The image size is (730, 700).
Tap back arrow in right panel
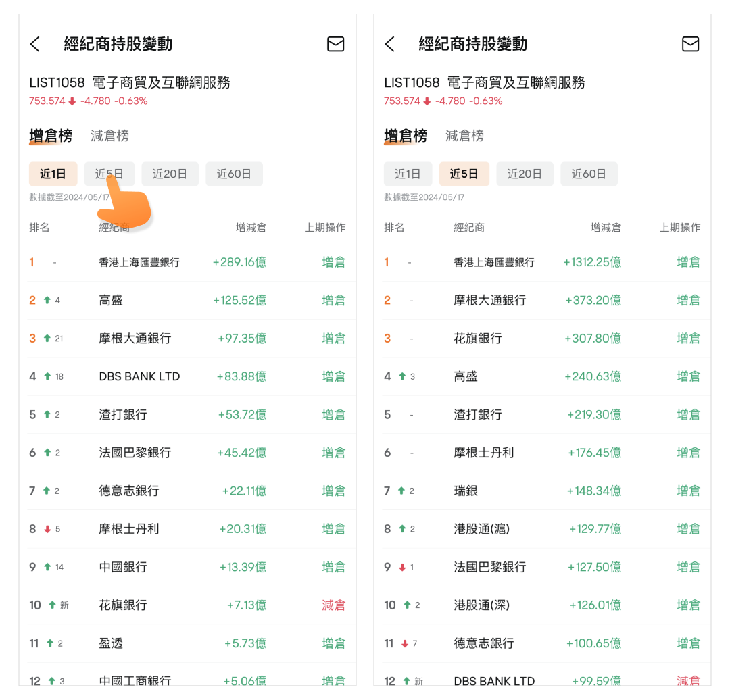pyautogui.click(x=390, y=45)
